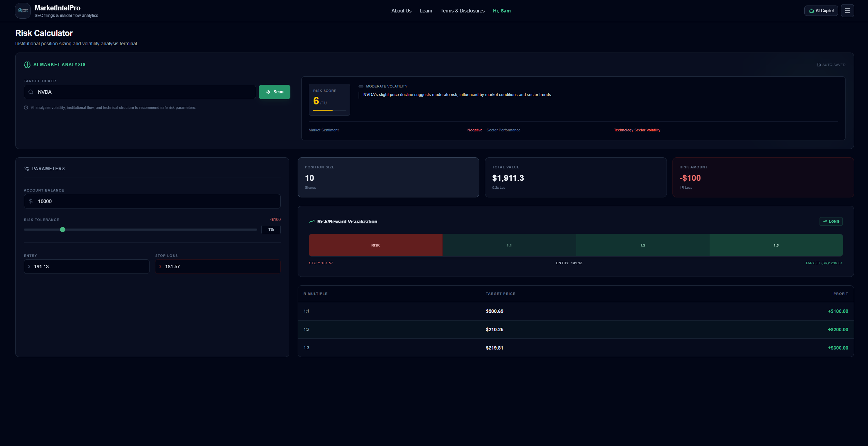Image resolution: width=868 pixels, height=446 pixels.
Task: Click the trend arrow beside Risk/Reward Visualization
Action: point(311,222)
